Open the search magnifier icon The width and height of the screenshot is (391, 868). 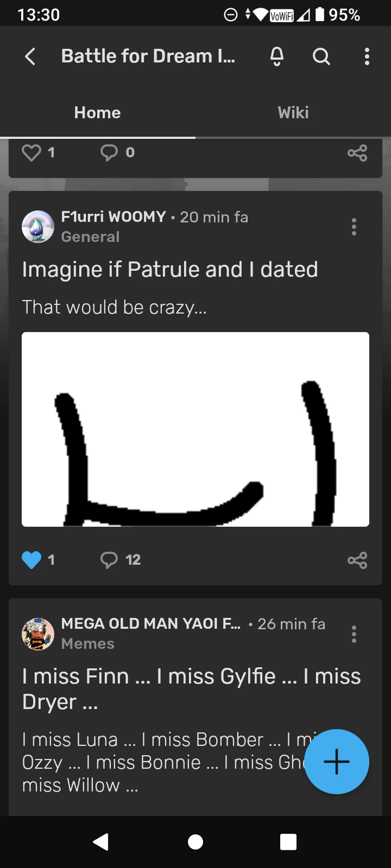(321, 56)
